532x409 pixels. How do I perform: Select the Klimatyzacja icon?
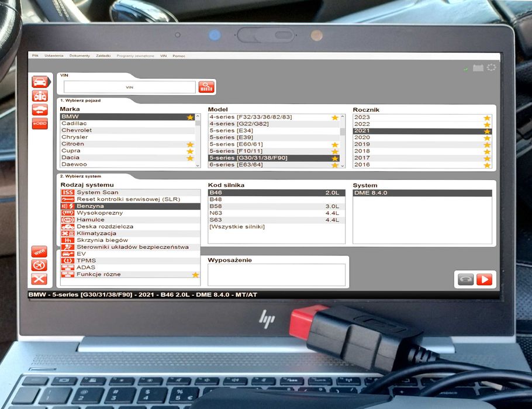point(68,233)
